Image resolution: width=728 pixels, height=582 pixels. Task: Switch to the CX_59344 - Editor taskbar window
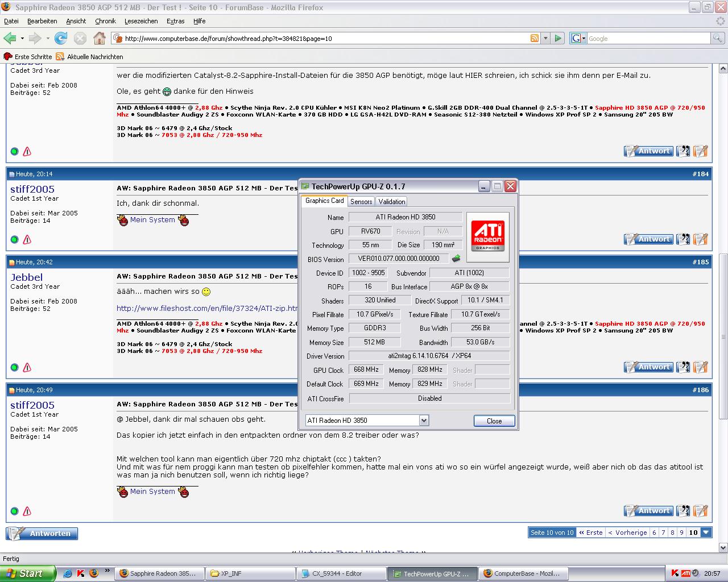341,573
